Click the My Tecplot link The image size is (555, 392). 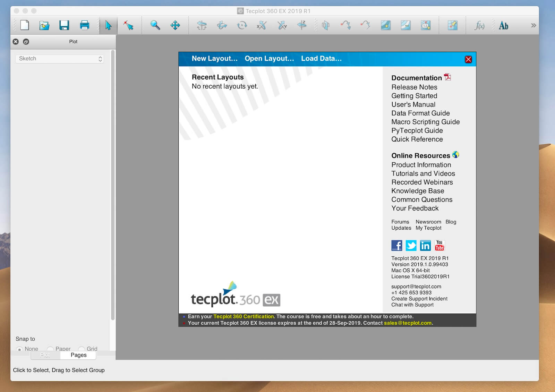coord(428,228)
